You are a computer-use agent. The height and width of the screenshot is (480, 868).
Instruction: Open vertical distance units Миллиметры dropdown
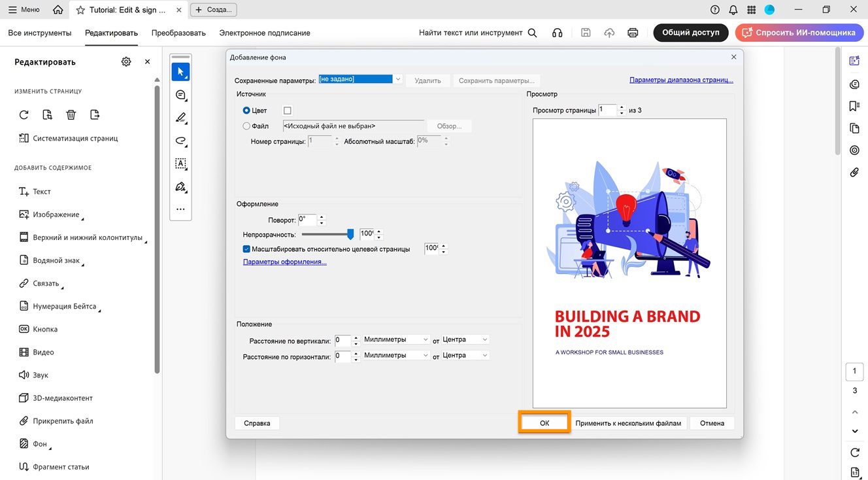coord(396,339)
